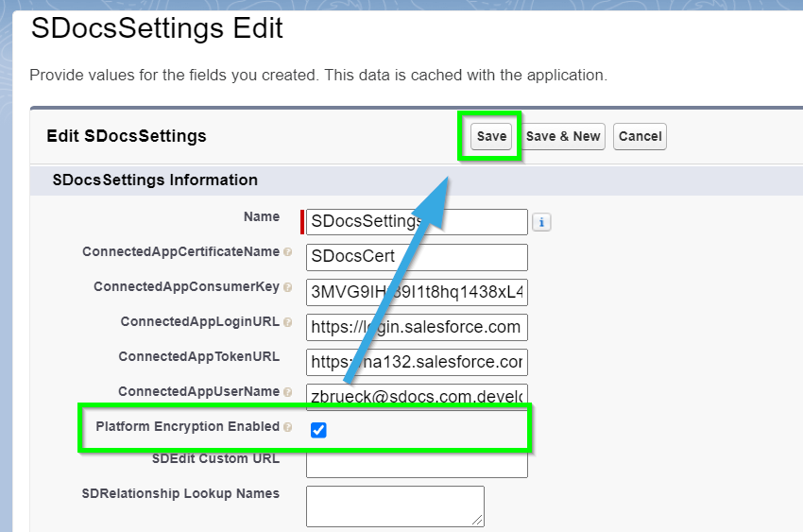Focus the SDRelationship Lookup Names textarea
The image size is (803, 532).
395,506
